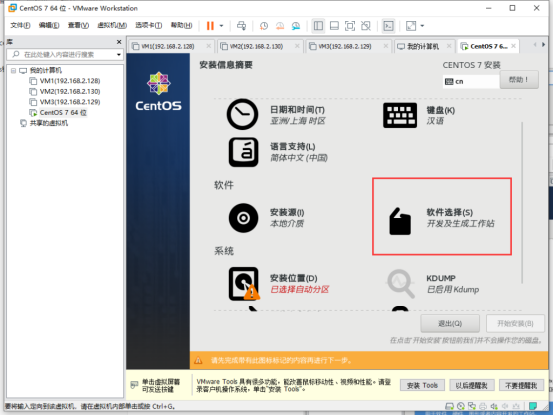Image resolution: width=553 pixels, height=416 pixels.
Task: Switch to the VM2(192.168.2.130) tab
Action: click(256, 46)
